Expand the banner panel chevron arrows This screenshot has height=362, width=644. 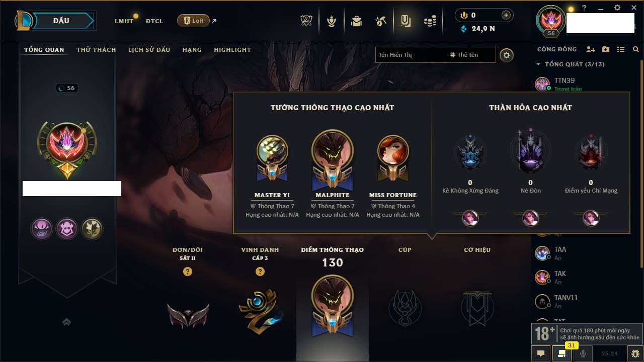click(x=66, y=322)
